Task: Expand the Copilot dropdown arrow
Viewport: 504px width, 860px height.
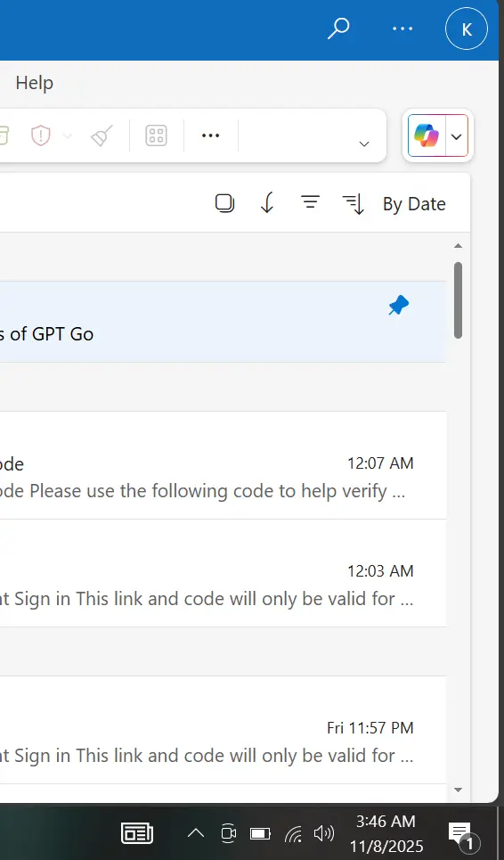Action: coord(456,136)
